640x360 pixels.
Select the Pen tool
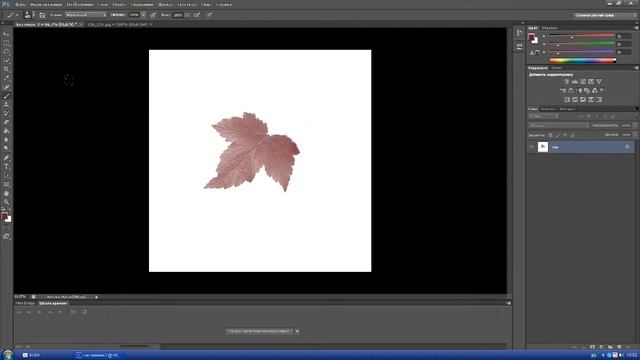6,158
